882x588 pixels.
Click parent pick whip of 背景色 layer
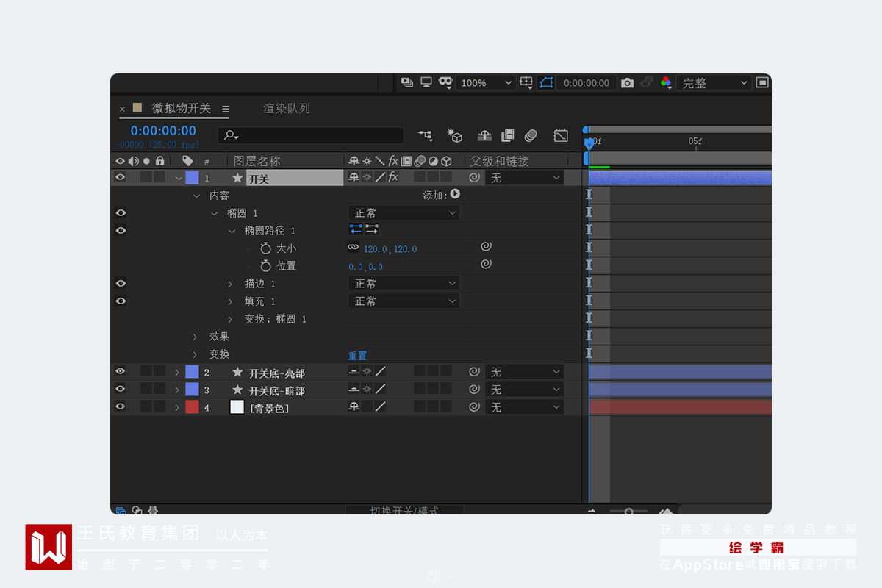[475, 406]
